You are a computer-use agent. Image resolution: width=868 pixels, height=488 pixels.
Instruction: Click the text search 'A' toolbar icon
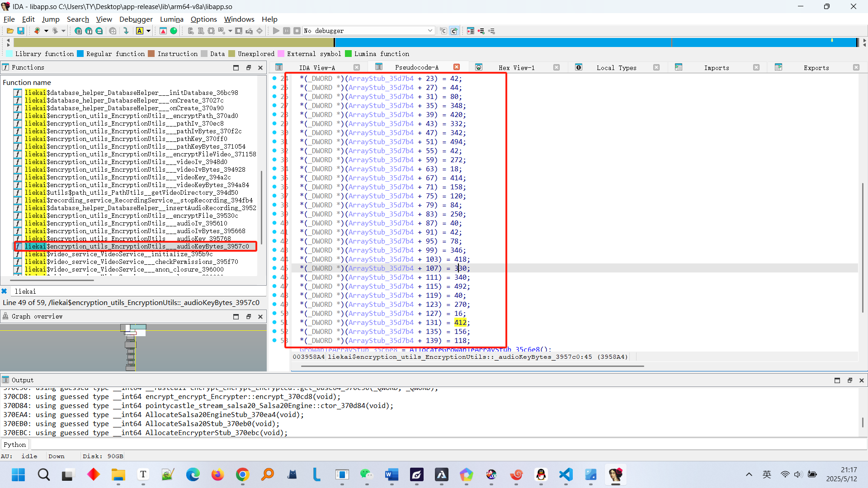140,31
